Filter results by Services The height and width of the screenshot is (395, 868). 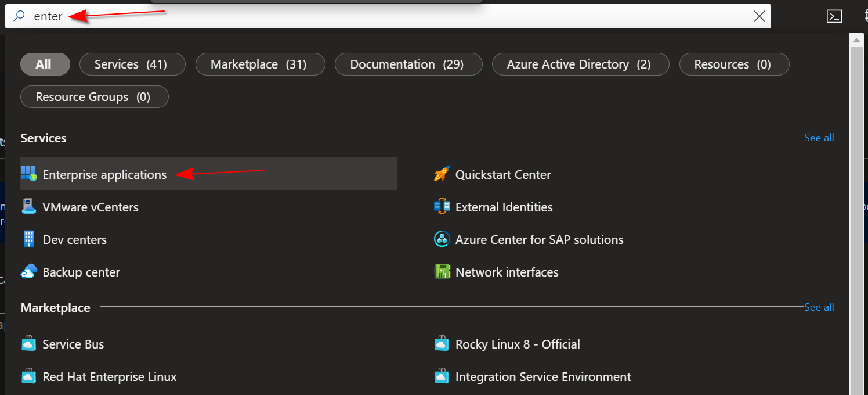point(132,64)
